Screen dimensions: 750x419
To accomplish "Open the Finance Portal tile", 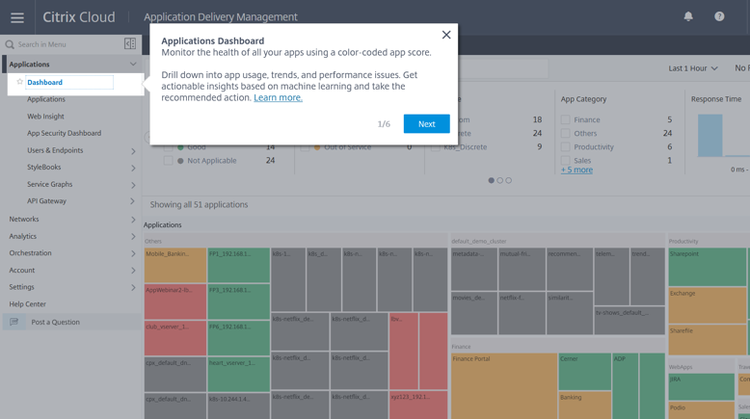I will pyautogui.click(x=504, y=386).
